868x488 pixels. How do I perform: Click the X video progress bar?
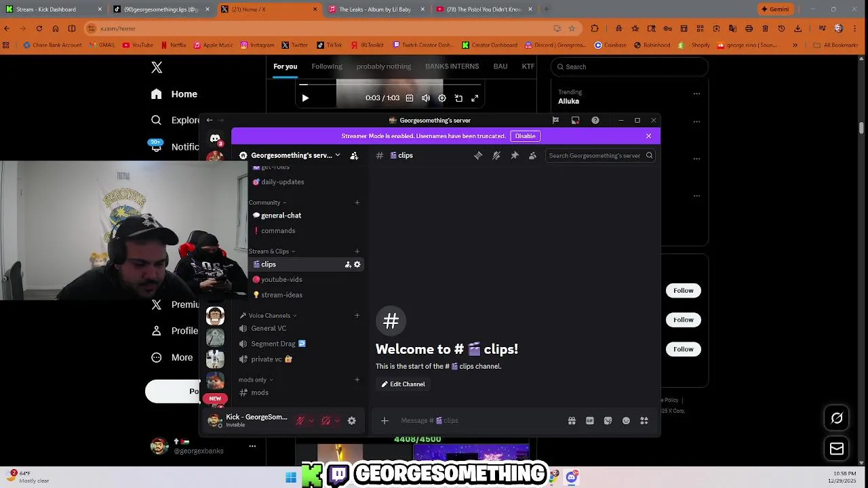pyautogui.click(x=390, y=85)
